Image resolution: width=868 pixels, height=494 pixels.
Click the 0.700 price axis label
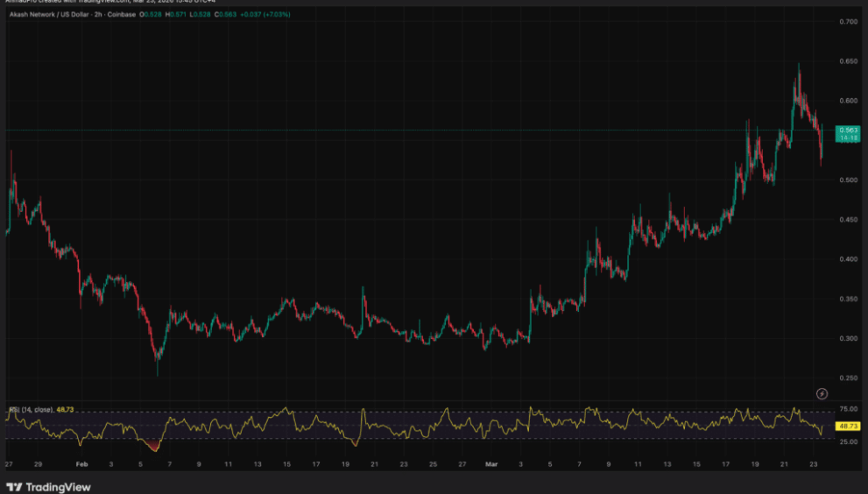tap(847, 21)
